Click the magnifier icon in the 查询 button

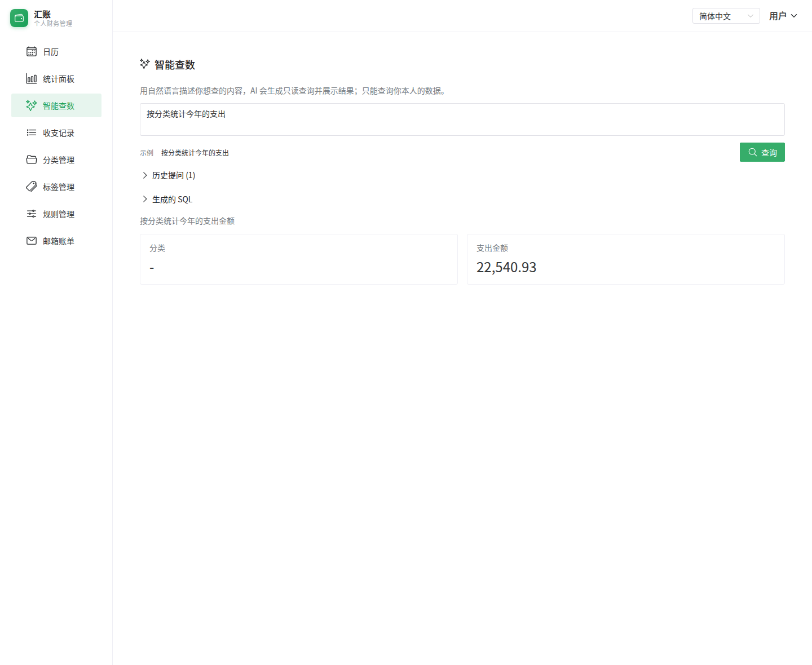(753, 152)
